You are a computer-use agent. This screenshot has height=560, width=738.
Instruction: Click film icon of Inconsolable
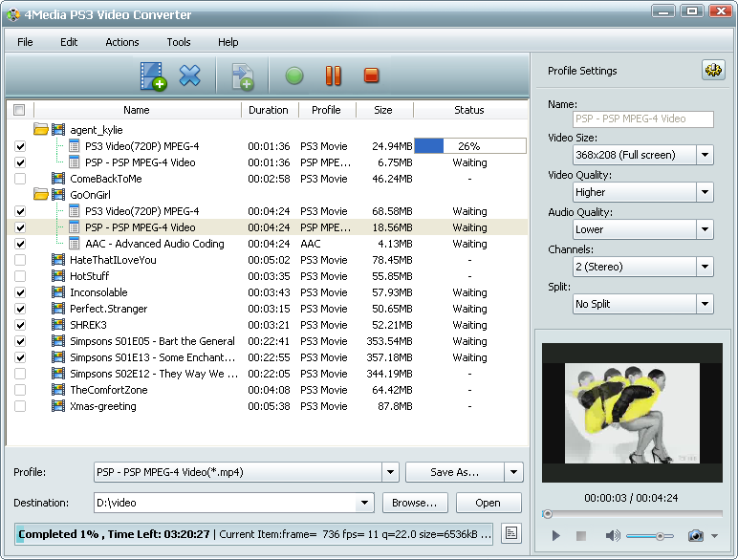coord(58,292)
